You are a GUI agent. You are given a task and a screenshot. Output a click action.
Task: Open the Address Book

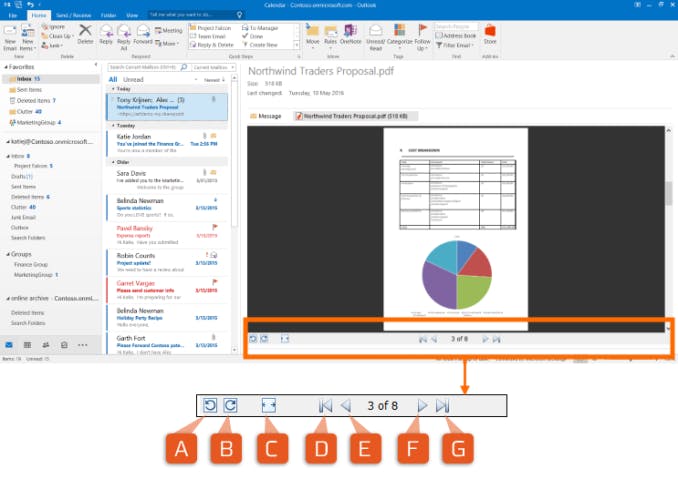(456, 36)
